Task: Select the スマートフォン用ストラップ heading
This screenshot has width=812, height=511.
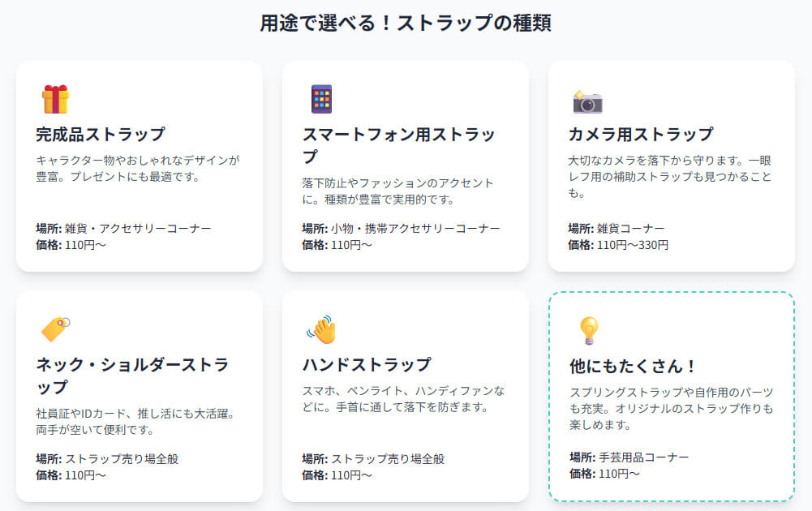Action: (399, 145)
